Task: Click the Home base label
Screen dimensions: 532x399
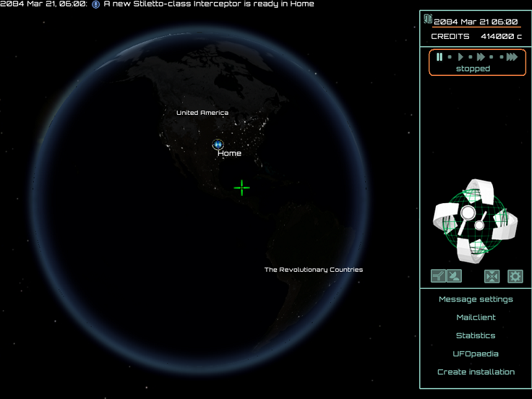Action: pos(230,153)
